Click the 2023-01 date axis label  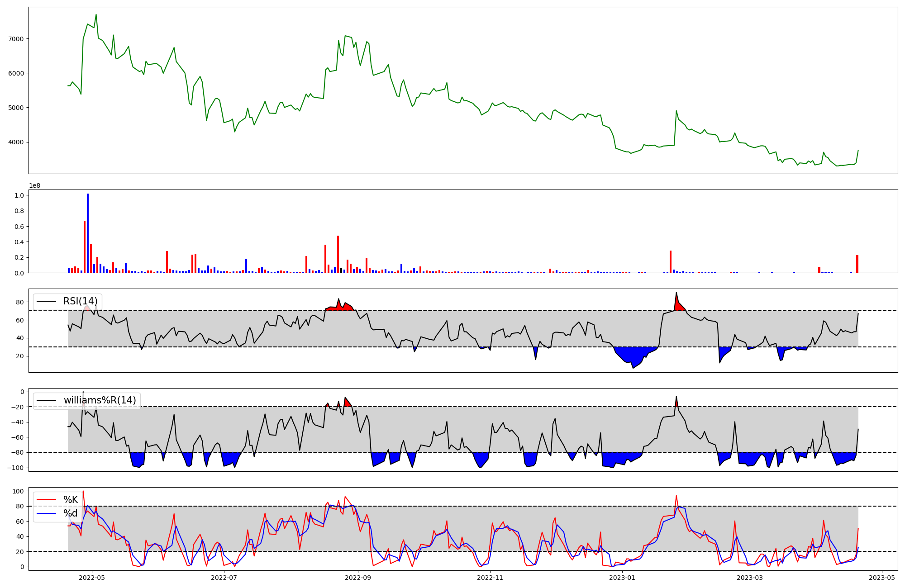click(622, 578)
